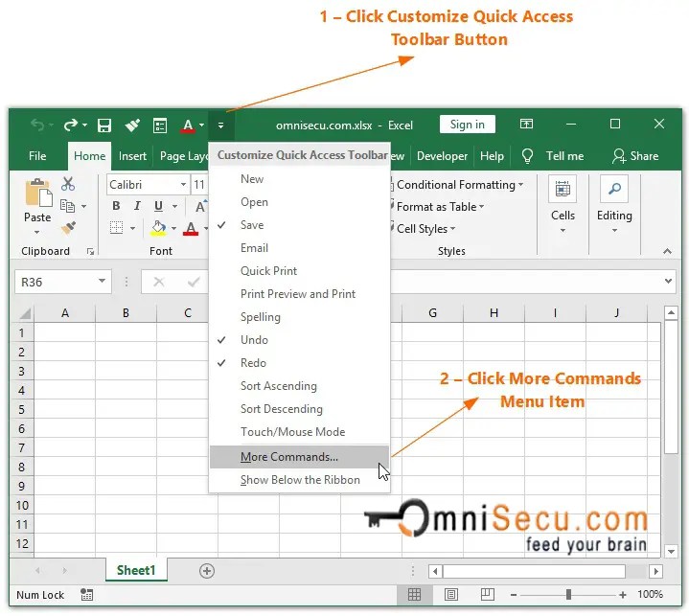This screenshot has width=689, height=616.
Task: Switch to Page Layout view icon
Action: [x=450, y=595]
